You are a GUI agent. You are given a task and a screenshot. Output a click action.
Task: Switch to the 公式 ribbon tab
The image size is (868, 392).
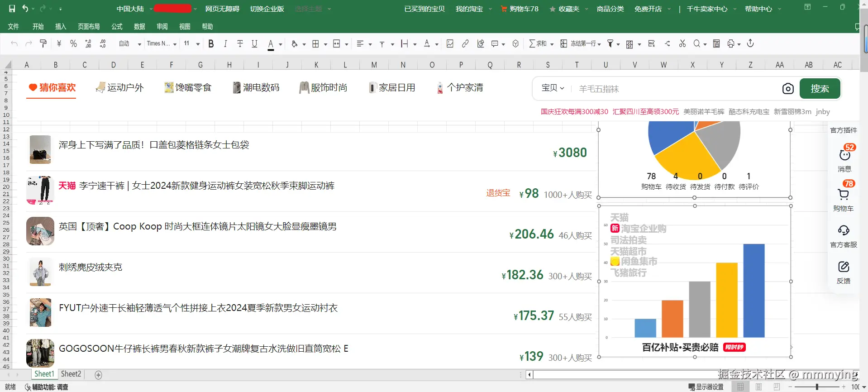[x=117, y=27]
